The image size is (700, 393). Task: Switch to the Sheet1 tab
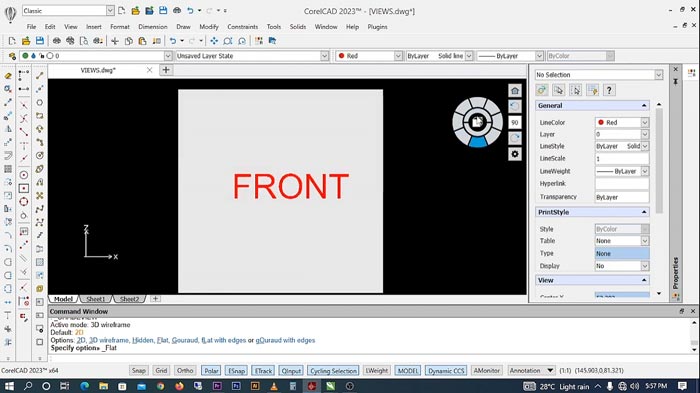pos(96,299)
